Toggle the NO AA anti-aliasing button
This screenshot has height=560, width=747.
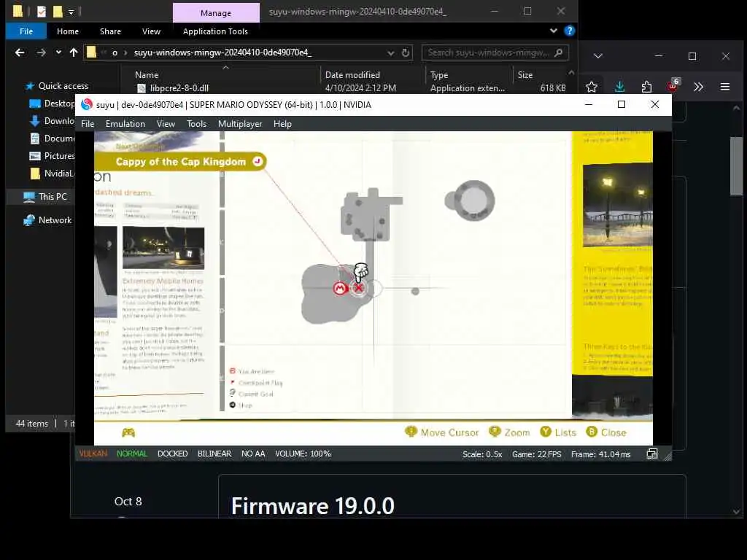click(253, 454)
